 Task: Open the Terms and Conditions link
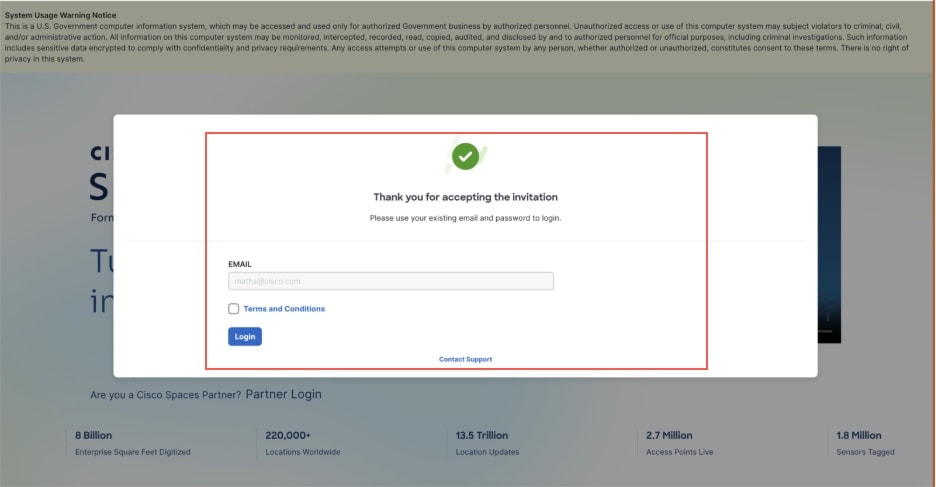[284, 309]
